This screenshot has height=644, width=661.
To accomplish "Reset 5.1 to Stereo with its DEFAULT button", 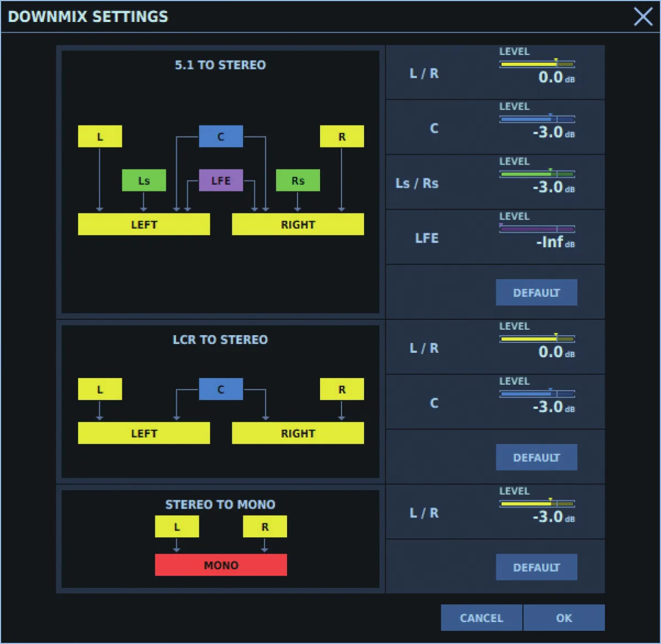I will pos(537,292).
